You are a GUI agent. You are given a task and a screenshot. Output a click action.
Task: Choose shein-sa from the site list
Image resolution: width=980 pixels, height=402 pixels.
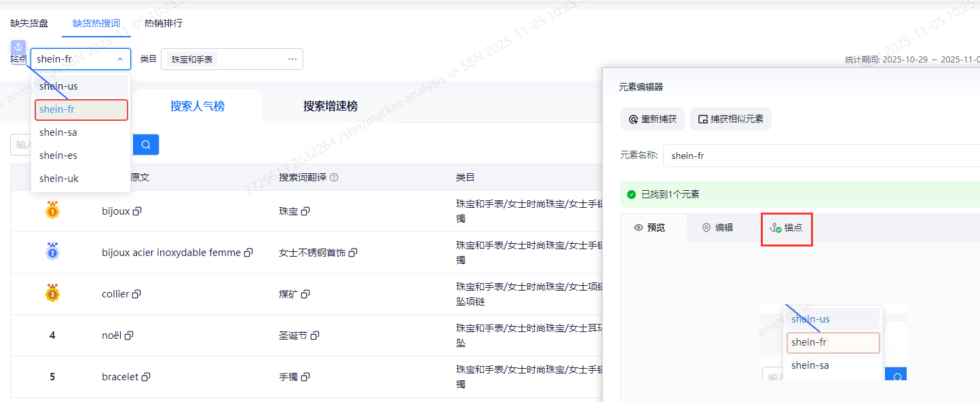tap(81, 132)
